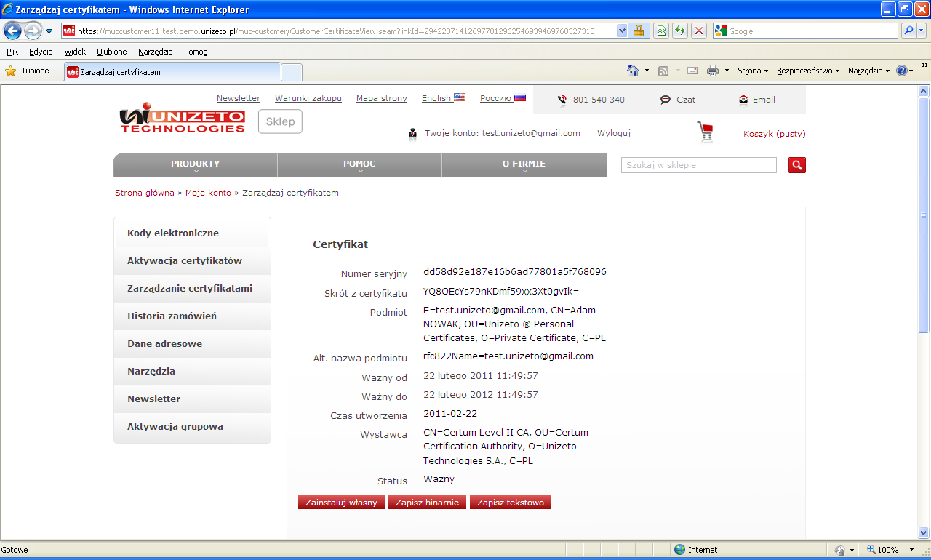Click the browser Back arrow button
Screen dimensions: 931x560
pos(12,31)
